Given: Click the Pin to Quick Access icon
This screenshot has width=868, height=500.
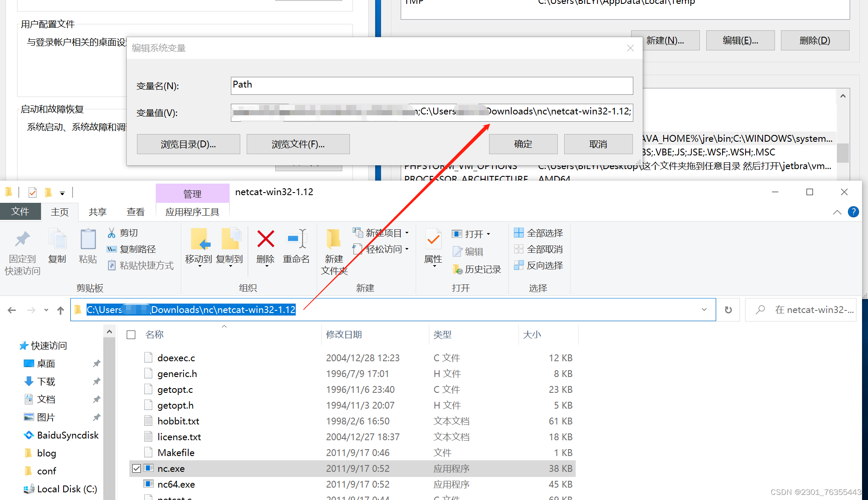Looking at the screenshot, I should click(22, 240).
